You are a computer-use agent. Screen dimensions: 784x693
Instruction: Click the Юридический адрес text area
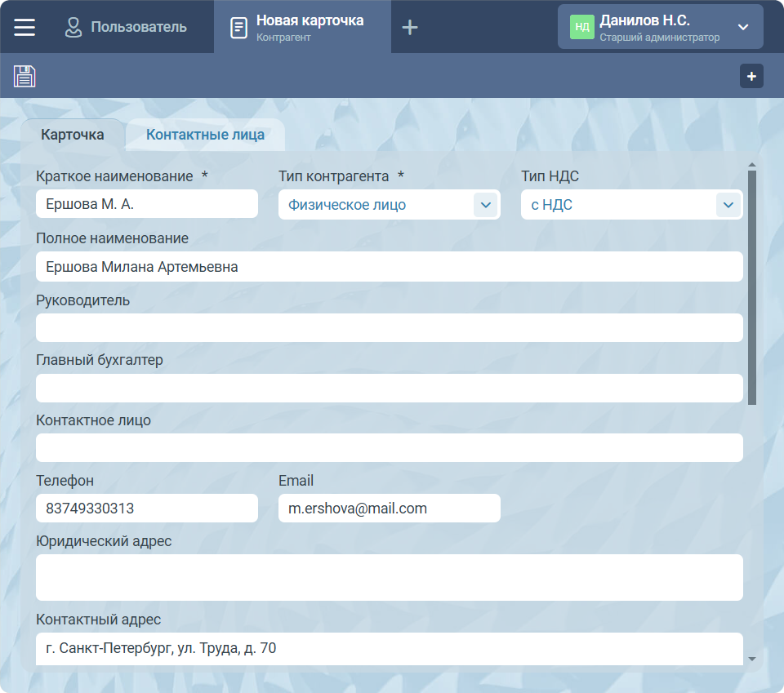coord(389,577)
